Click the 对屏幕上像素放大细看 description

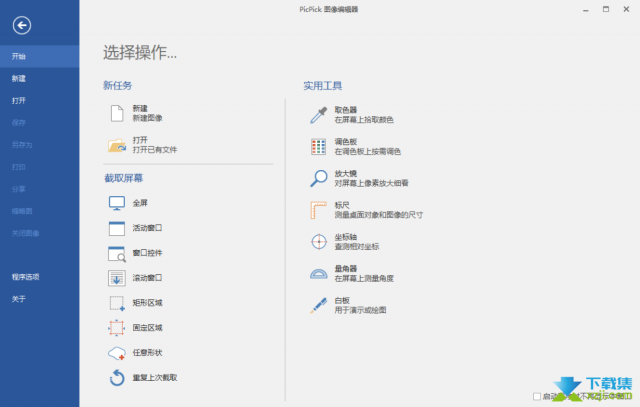tap(371, 183)
